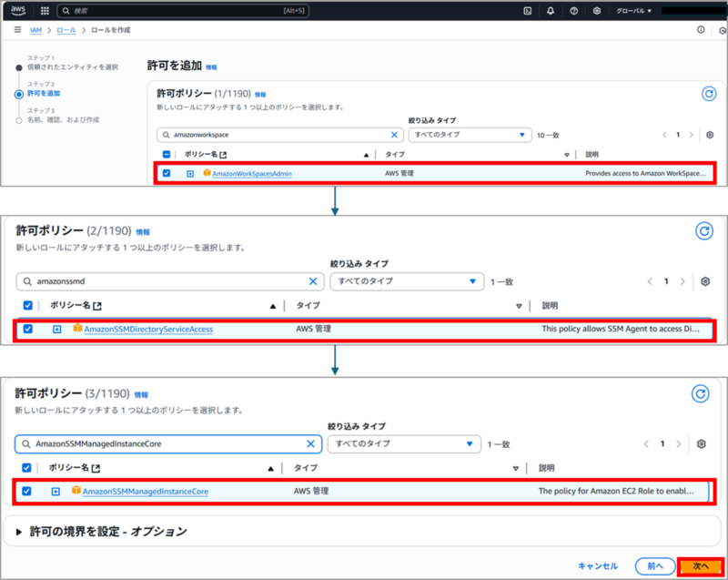Go to next page in (3/1190) panel

[x=678, y=444]
